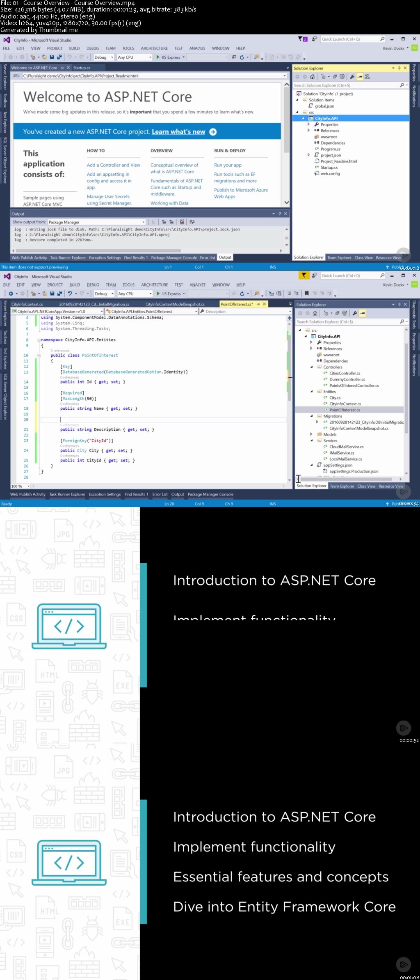Toggle word wrap in Output panel toolbar
Screen dimensions: 420x980
point(192,222)
